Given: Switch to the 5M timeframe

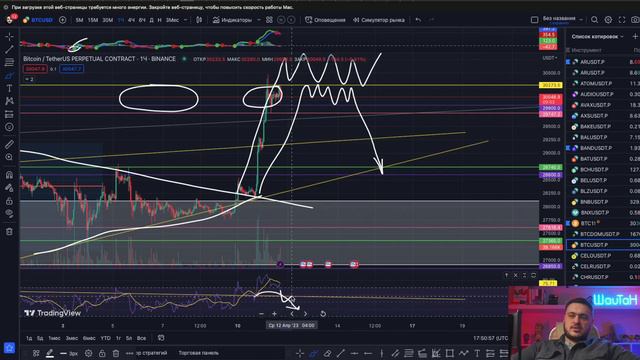Looking at the screenshot, I should tap(79, 20).
